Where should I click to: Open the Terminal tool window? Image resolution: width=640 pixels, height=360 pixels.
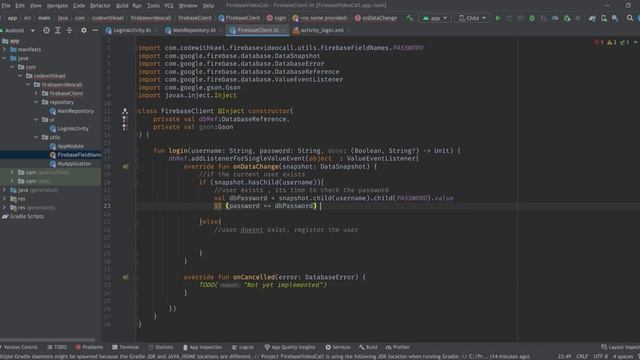(x=126, y=347)
